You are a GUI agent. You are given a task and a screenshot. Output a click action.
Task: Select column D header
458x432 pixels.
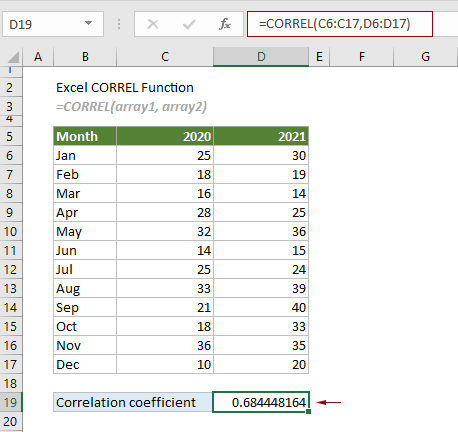click(x=261, y=57)
